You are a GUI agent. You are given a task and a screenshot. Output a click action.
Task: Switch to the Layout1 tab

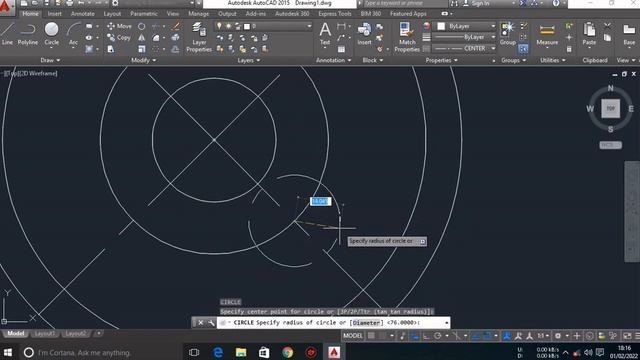click(x=44, y=334)
